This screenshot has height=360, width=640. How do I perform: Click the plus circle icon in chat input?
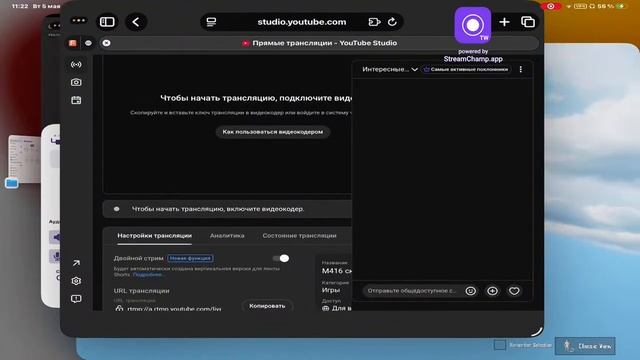[492, 291]
